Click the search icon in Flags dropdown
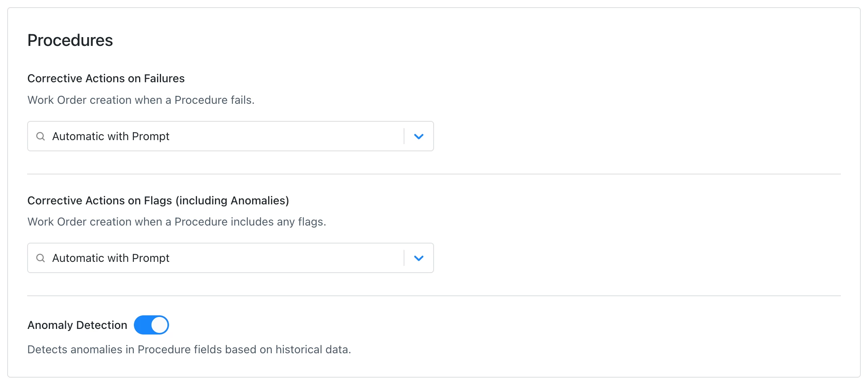This screenshot has height=384, width=868. click(40, 258)
